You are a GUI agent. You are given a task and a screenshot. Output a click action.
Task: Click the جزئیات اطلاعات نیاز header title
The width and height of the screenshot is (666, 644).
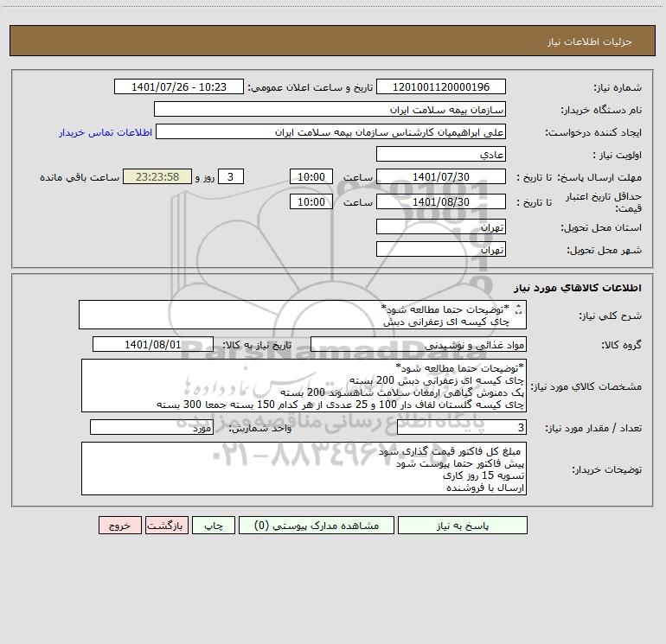pos(590,41)
